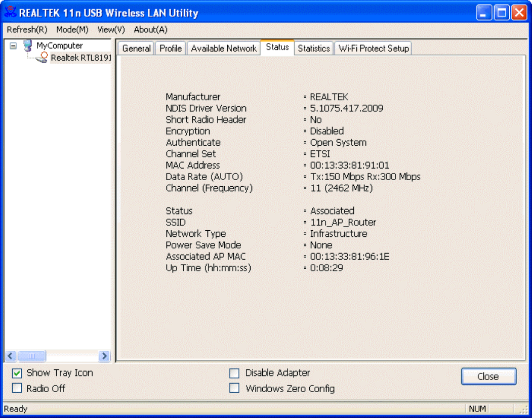Click the Realtek app icon in title bar
The image size is (532, 418).
(10, 12)
